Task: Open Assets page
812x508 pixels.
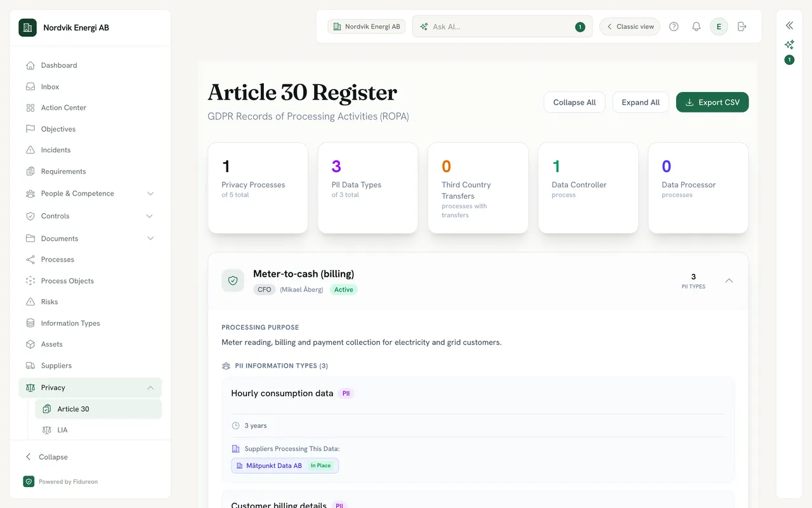Action: tap(90, 344)
